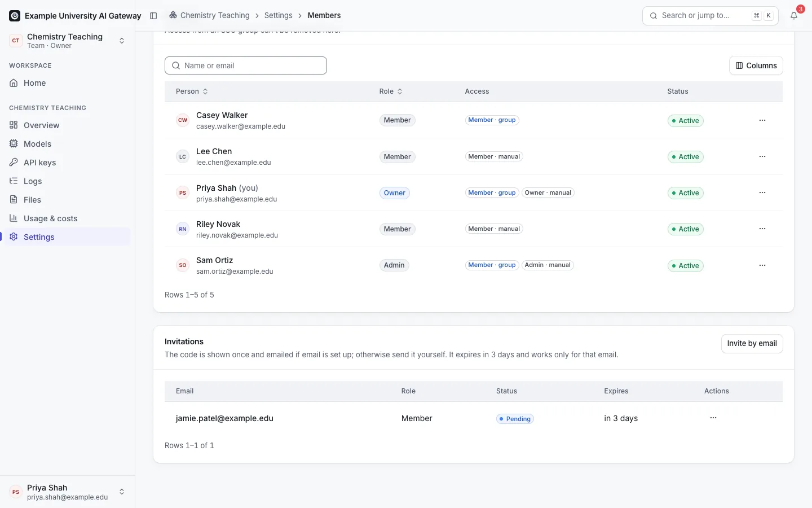The height and width of the screenshot is (508, 812).
Task: Click the Home sidebar icon
Action: coord(14,83)
